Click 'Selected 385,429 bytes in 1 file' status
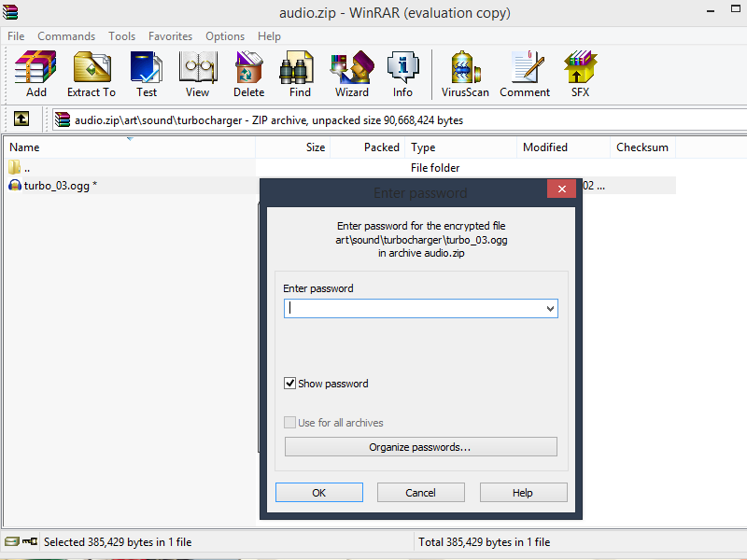This screenshot has width=747, height=560. pos(118,542)
